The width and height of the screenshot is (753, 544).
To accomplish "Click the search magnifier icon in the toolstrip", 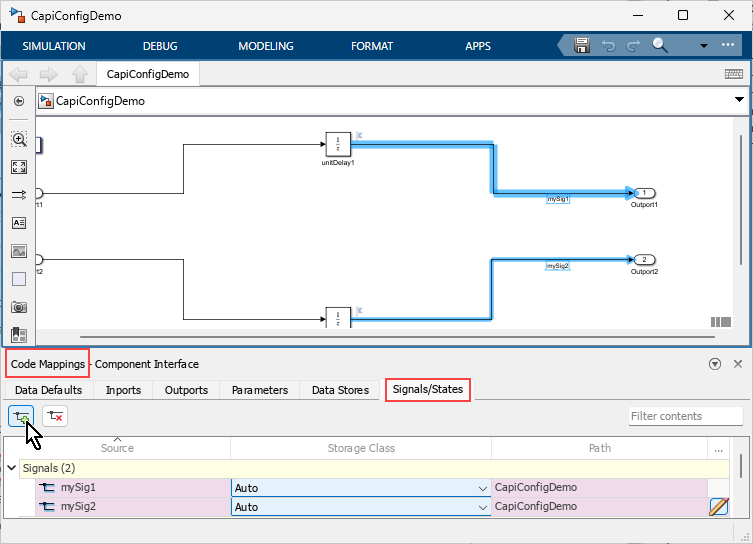I will pyautogui.click(x=660, y=46).
